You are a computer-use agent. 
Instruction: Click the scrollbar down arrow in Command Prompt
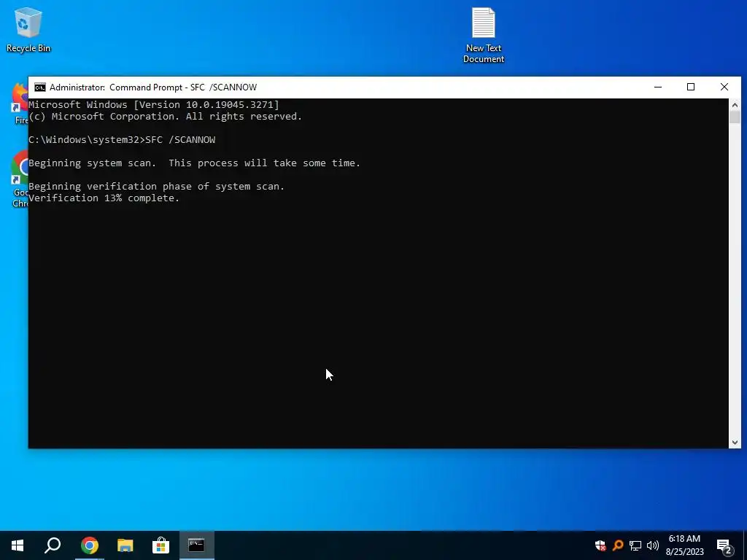pos(735,443)
